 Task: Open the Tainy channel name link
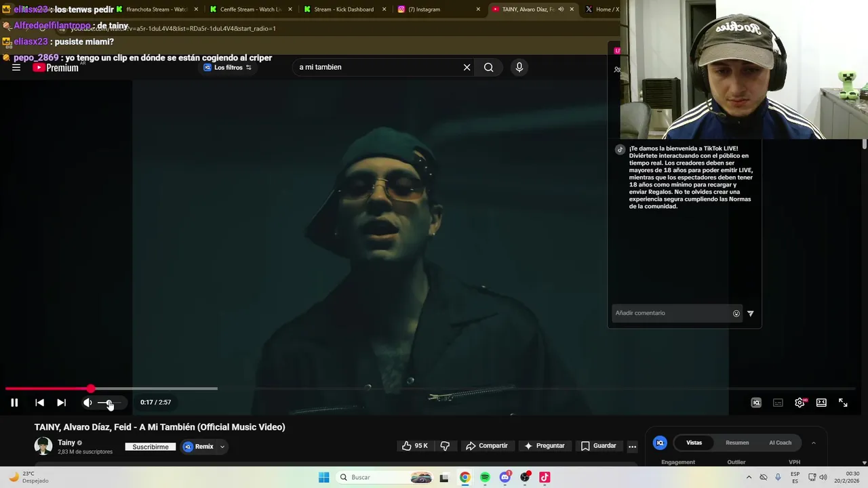tap(66, 443)
